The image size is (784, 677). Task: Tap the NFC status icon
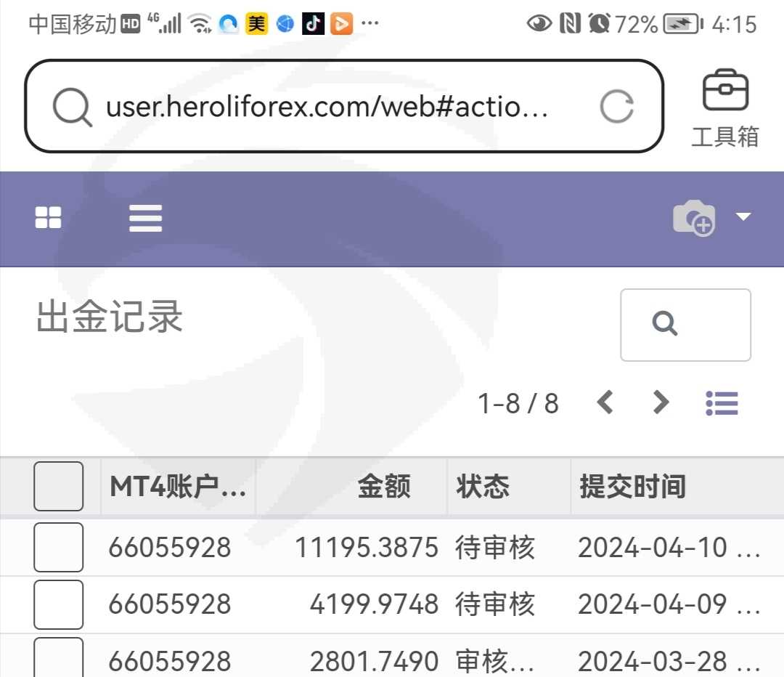570,23
